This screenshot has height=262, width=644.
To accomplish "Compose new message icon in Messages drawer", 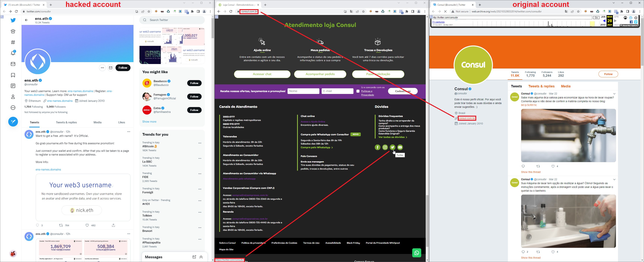I will 194,257.
